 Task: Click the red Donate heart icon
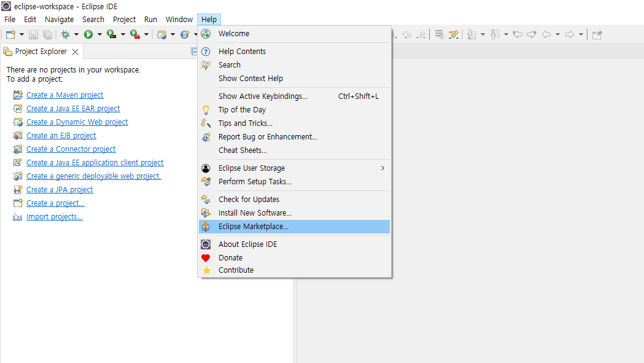pos(206,258)
